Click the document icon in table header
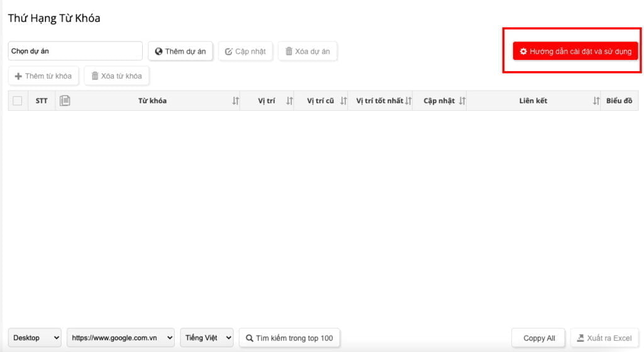Image resolution: width=644 pixels, height=352 pixels. [65, 101]
